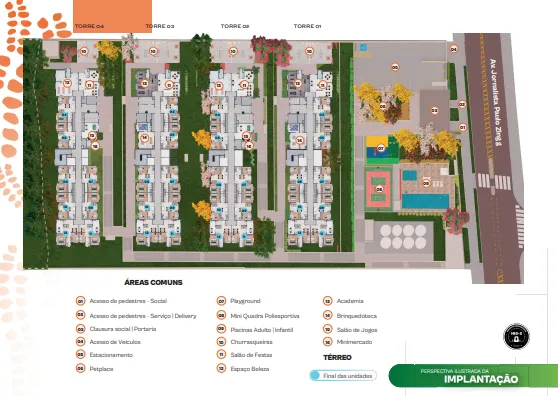Screen dimensions: 558x396
Task: Click marker 14 inside Torre 01
Action: click(x=300, y=141)
